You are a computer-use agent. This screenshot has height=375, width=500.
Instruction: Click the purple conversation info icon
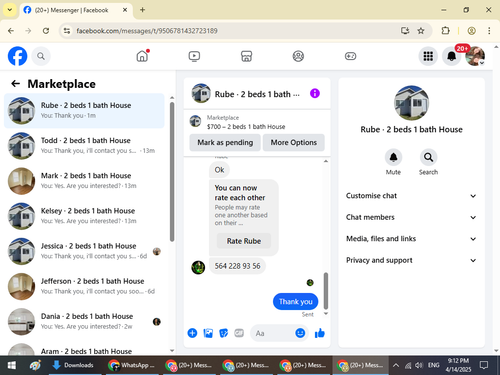[x=315, y=93]
